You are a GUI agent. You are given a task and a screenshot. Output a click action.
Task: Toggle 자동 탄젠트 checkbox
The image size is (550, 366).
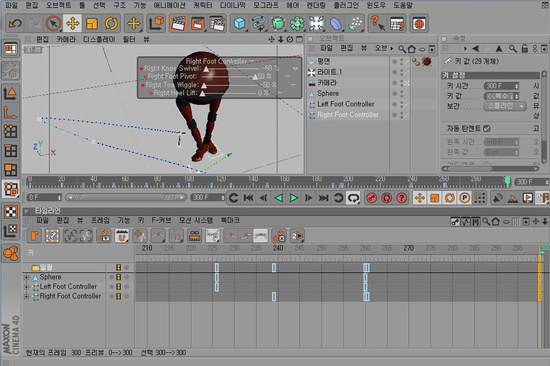pos(487,129)
